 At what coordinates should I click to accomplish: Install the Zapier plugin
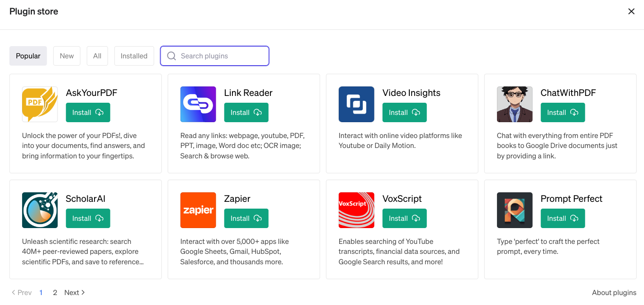(246, 219)
